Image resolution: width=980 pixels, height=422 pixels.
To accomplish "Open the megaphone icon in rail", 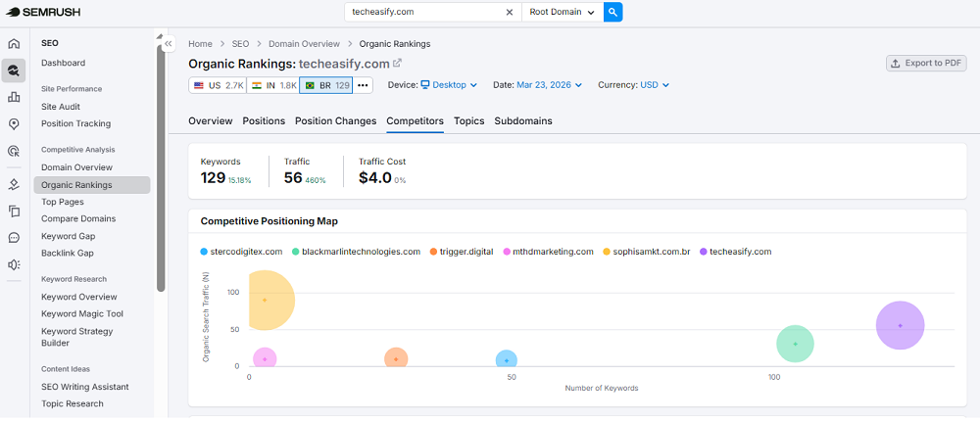I will click(14, 264).
